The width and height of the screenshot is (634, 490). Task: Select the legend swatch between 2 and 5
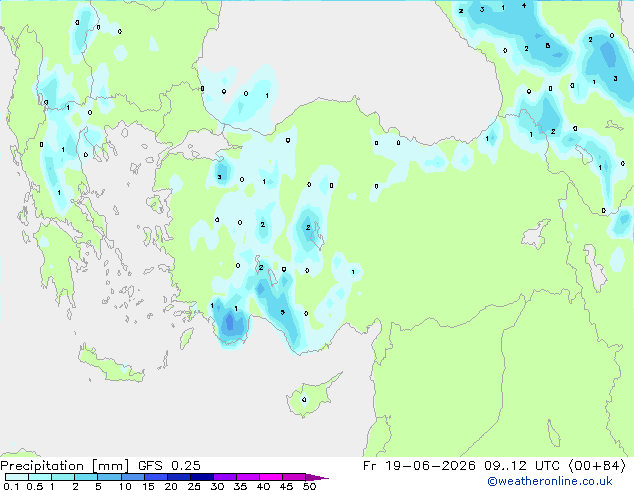[x=86, y=477]
